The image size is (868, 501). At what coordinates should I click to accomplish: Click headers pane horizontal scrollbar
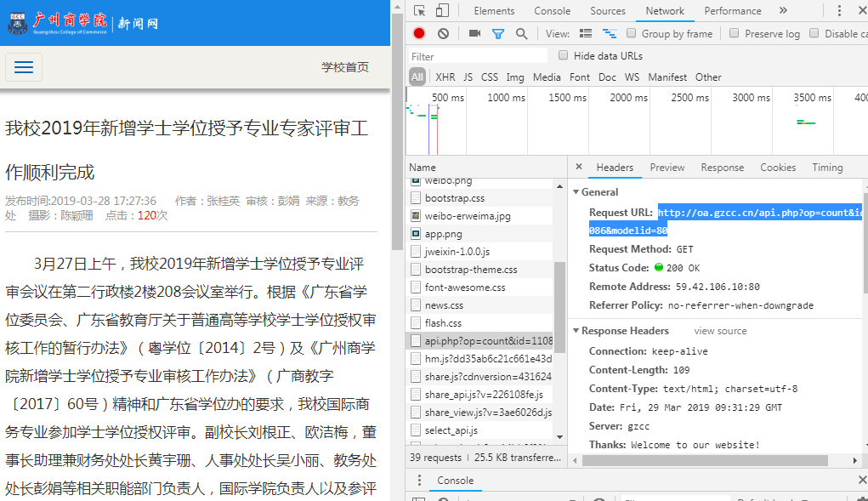705,460
